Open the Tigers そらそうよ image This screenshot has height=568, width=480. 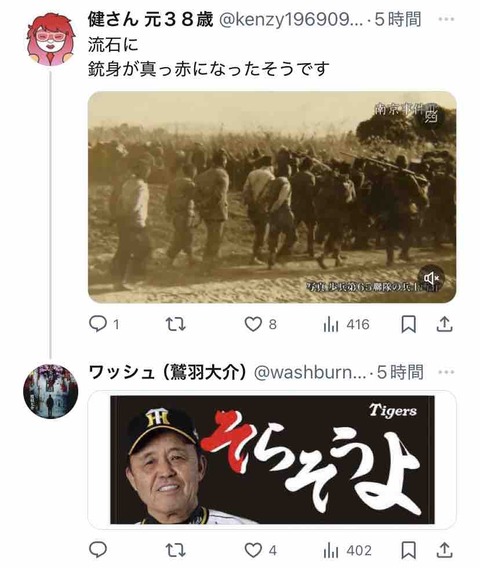click(x=272, y=460)
